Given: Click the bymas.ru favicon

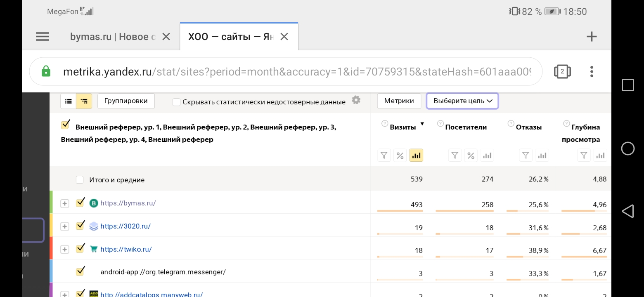Looking at the screenshot, I should [x=94, y=203].
